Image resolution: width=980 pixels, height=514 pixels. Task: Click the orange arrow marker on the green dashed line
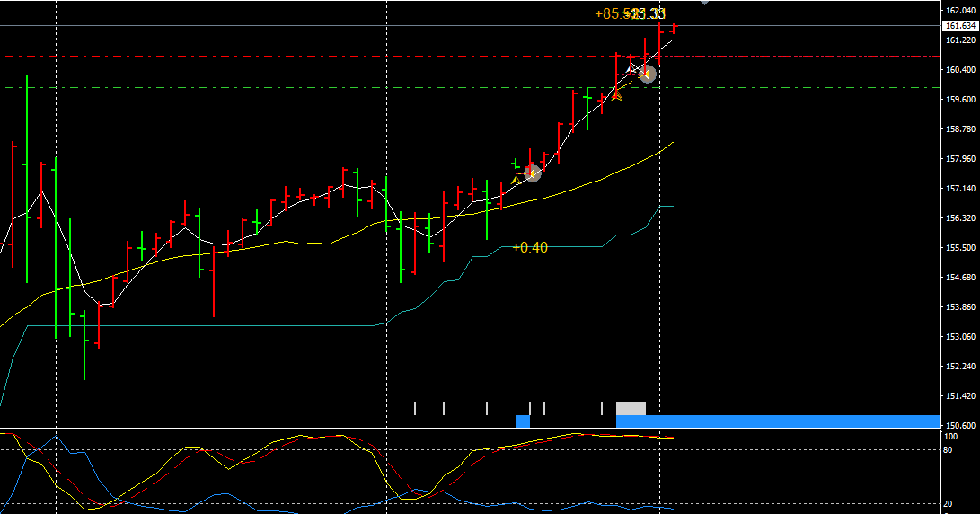click(x=616, y=95)
